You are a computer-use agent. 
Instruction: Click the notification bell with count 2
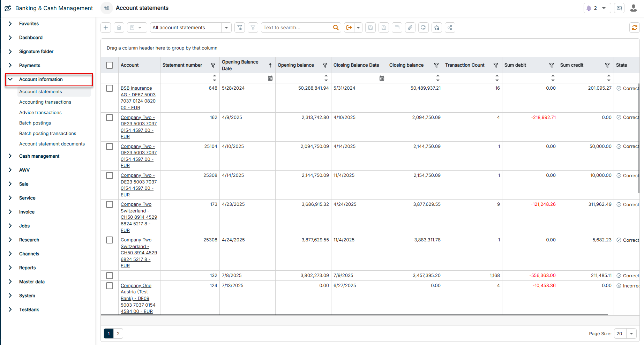pyautogui.click(x=597, y=8)
